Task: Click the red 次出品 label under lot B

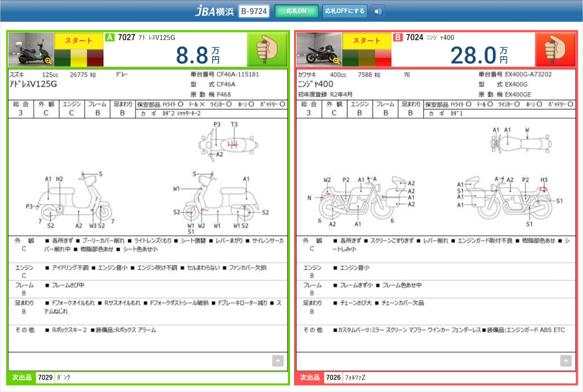Action: [310, 377]
